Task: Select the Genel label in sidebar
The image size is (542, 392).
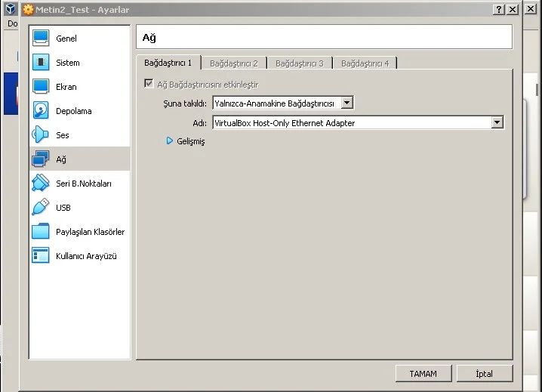Action: click(x=66, y=39)
